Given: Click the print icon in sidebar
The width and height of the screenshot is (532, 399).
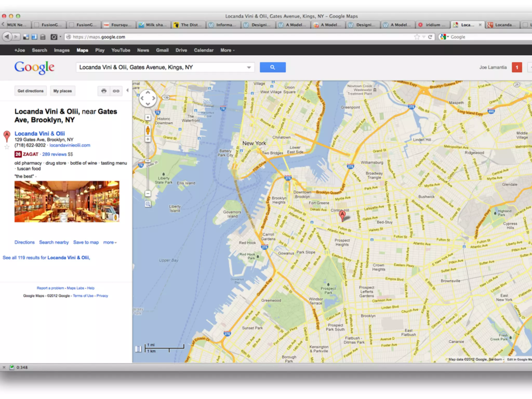Looking at the screenshot, I should (104, 91).
